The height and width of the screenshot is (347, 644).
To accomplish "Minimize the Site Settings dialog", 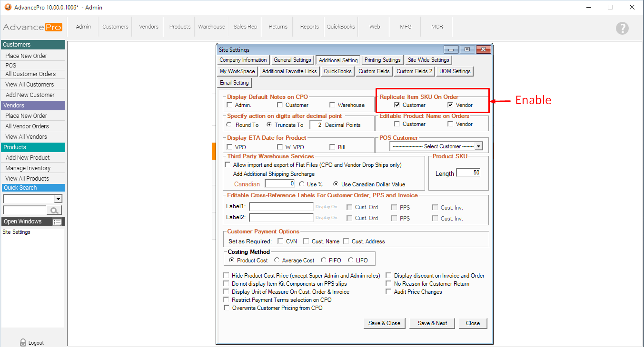I will (451, 49).
